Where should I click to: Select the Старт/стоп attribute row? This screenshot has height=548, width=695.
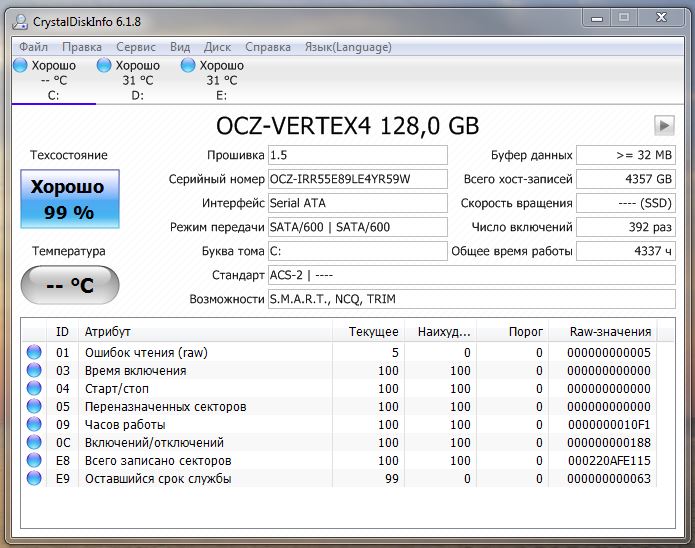coord(340,388)
